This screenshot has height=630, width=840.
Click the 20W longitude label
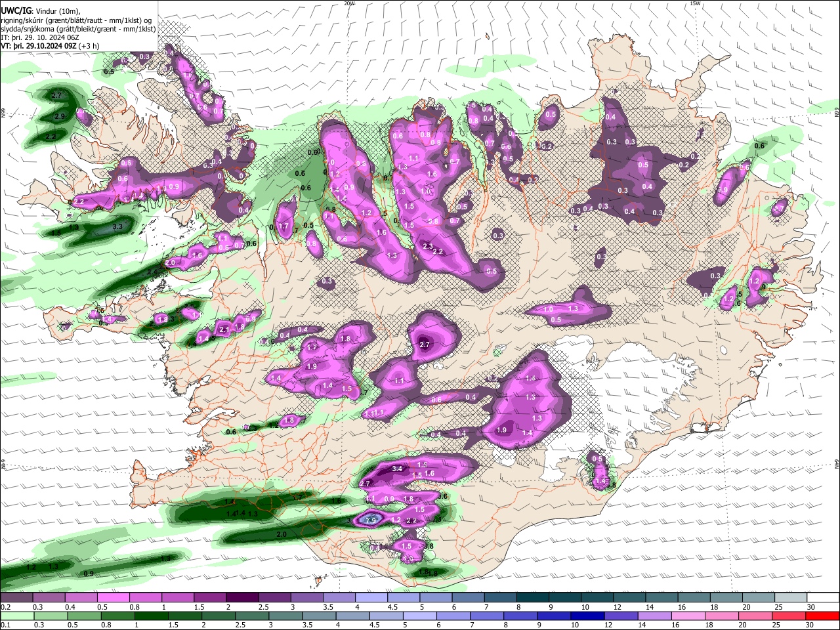pyautogui.click(x=349, y=3)
